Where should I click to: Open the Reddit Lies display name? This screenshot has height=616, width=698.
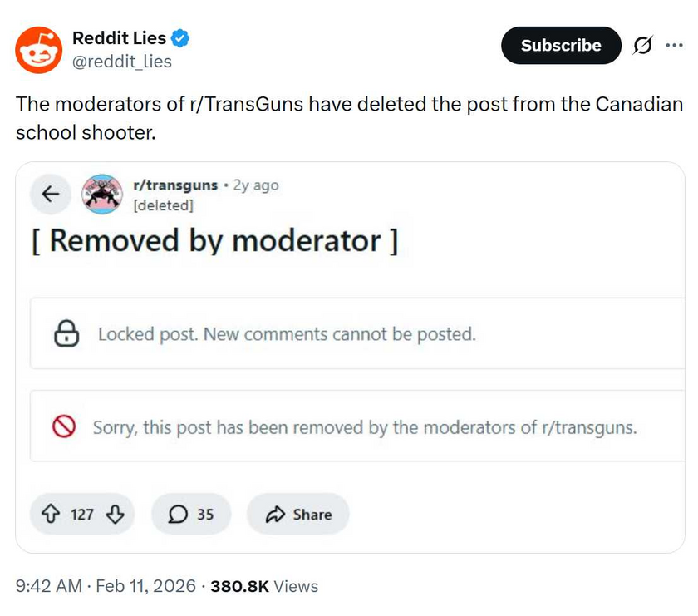[119, 37]
